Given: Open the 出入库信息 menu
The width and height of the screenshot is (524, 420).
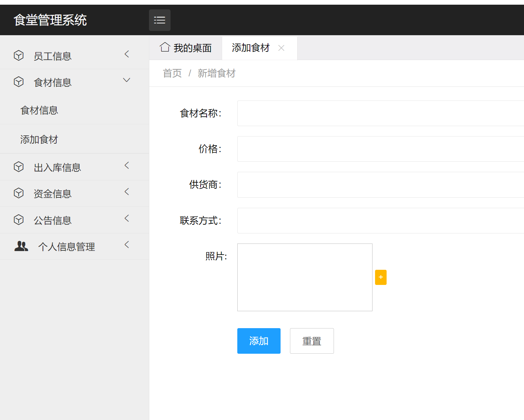Looking at the screenshot, I should click(x=74, y=167).
